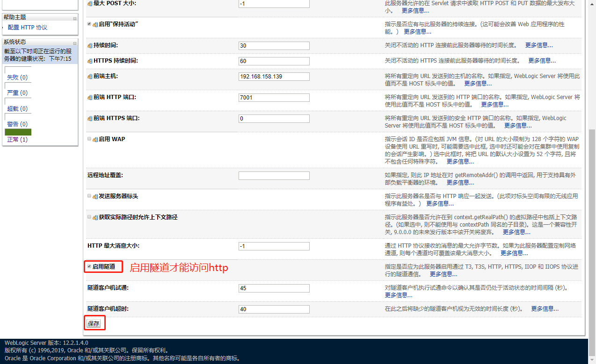
Task: Click the icon next to 启用 WAP
Action: (x=95, y=139)
